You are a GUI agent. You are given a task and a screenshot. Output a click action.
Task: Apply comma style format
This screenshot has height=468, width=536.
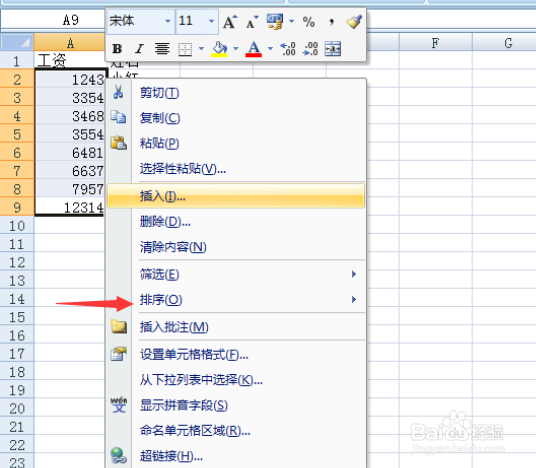pos(331,22)
